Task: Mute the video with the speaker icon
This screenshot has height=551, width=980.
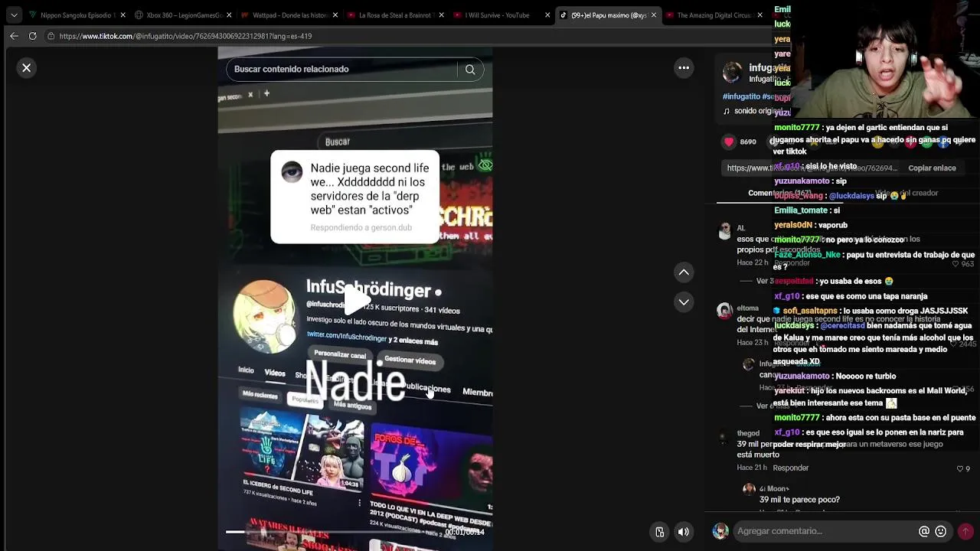Action: (x=684, y=532)
